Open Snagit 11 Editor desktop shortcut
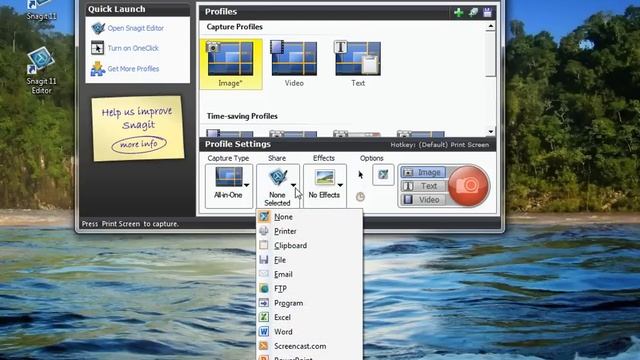640x360 pixels. coord(41,69)
